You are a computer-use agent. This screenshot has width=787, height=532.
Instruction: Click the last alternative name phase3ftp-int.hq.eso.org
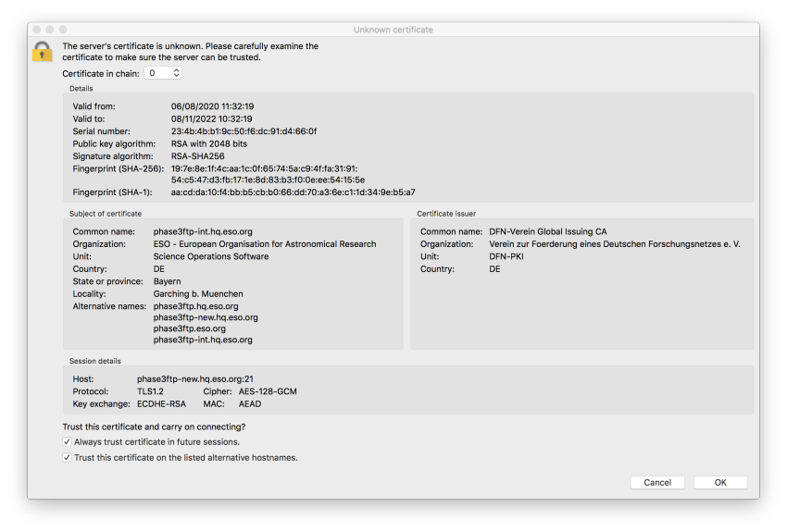click(203, 340)
